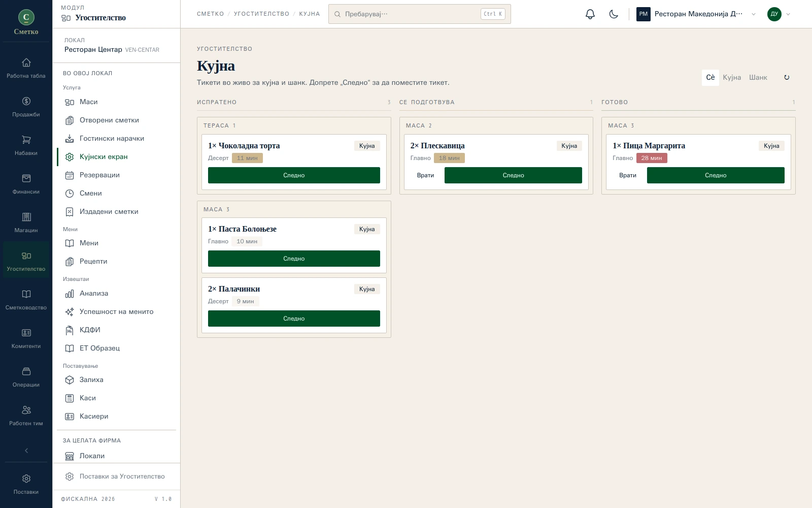This screenshot has width=812, height=508.
Task: Open Рецепти in sidebar
Action: 117,262
